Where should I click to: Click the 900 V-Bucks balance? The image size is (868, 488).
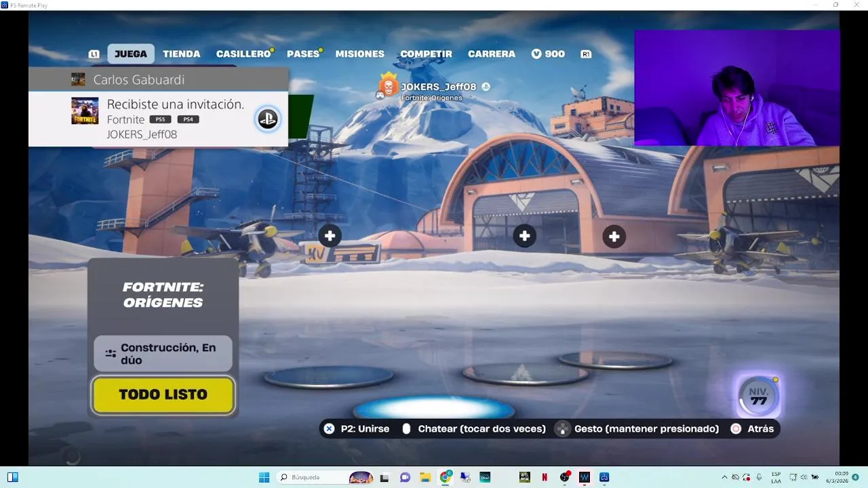click(x=548, y=54)
